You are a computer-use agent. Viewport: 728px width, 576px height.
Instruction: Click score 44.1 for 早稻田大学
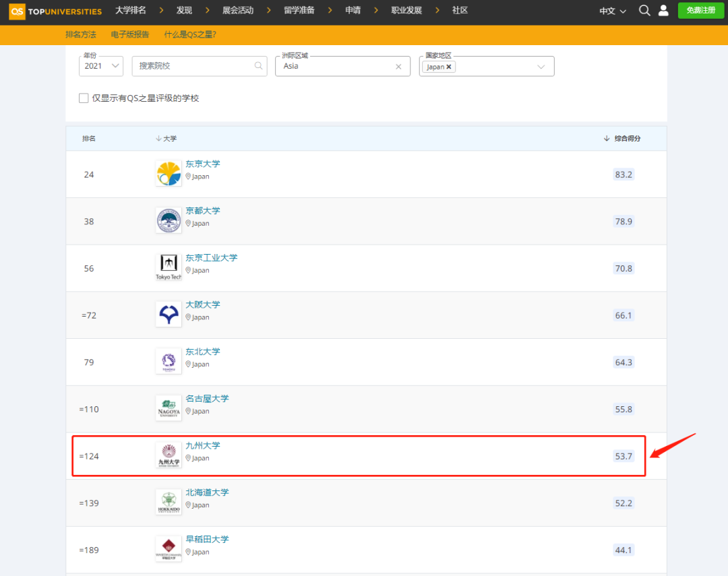[x=624, y=550]
